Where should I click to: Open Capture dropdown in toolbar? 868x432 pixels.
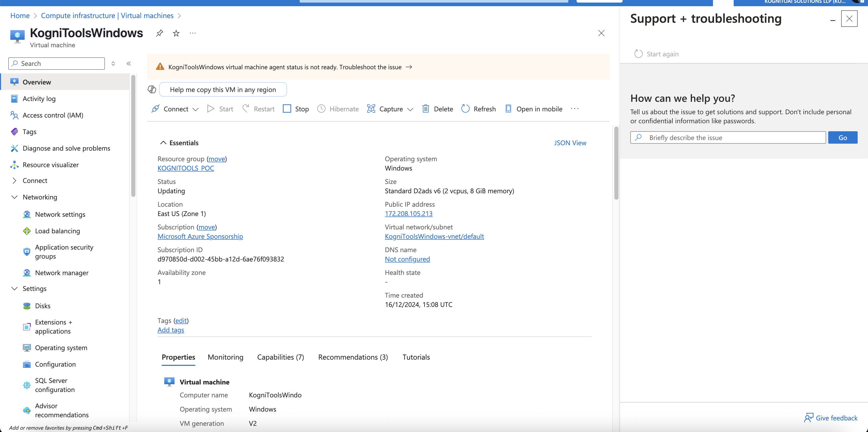point(390,109)
